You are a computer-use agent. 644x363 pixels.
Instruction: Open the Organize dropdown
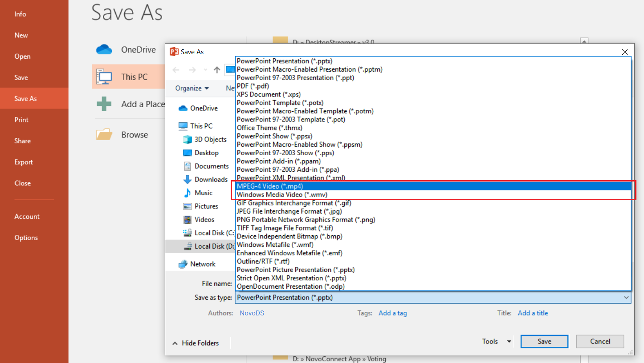coord(192,88)
